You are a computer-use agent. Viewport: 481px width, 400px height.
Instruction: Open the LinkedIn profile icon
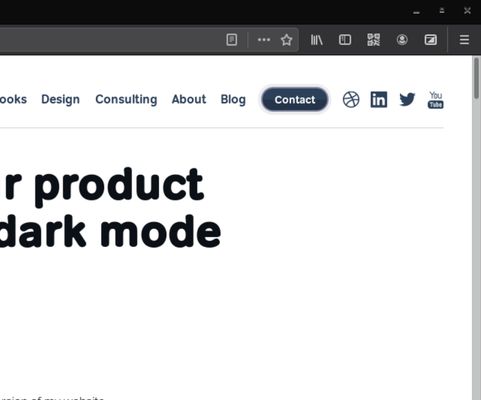pos(379,100)
